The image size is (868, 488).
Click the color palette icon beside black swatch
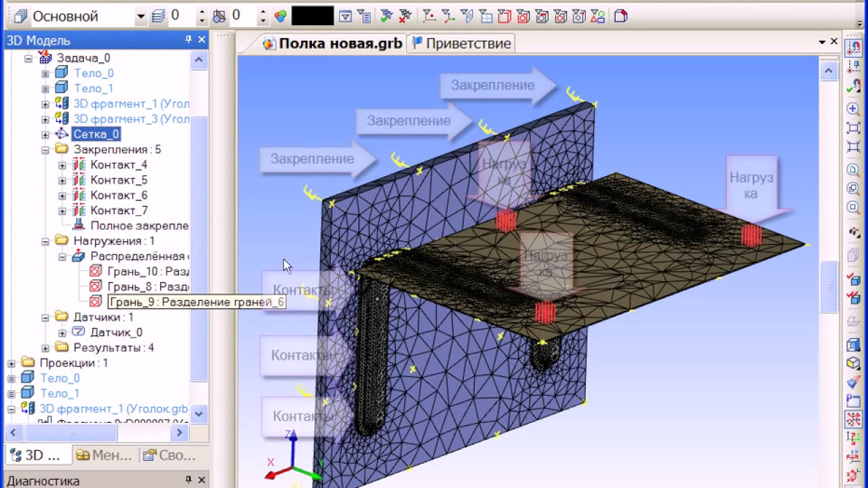click(280, 16)
